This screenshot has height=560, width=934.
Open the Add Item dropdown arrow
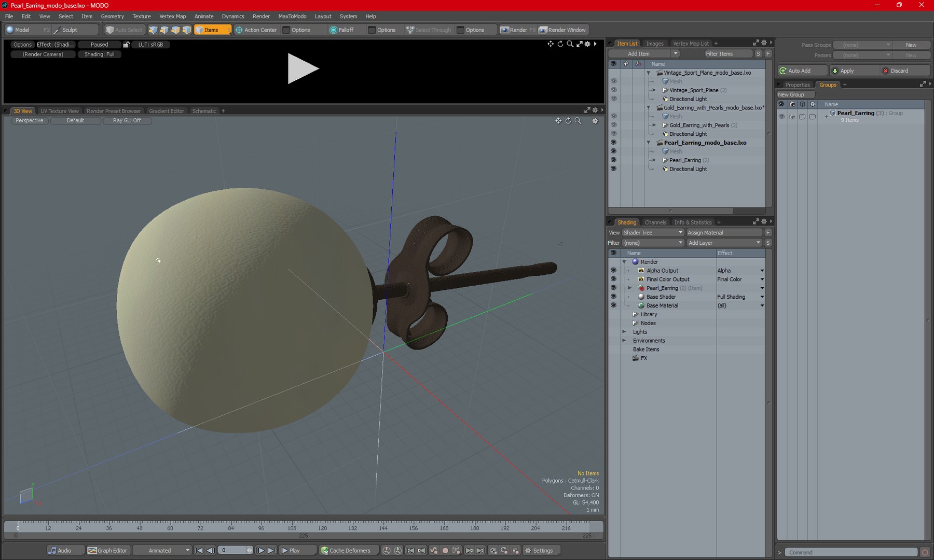point(675,54)
